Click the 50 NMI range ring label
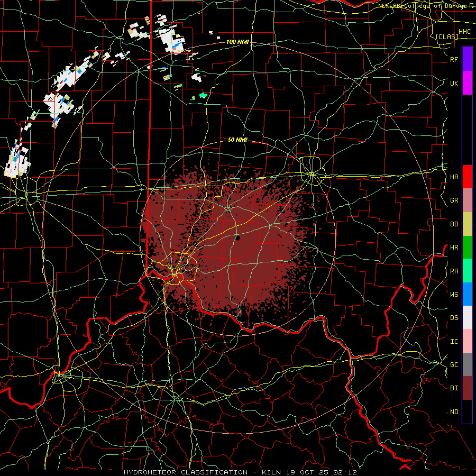Image resolution: width=476 pixels, height=476 pixels. (237, 140)
